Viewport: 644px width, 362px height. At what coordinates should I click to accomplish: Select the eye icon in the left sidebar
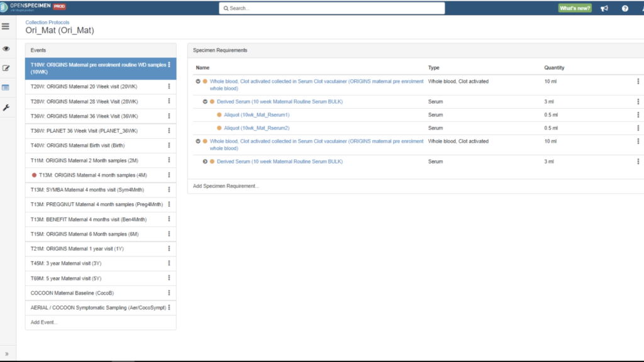pyautogui.click(x=6, y=48)
